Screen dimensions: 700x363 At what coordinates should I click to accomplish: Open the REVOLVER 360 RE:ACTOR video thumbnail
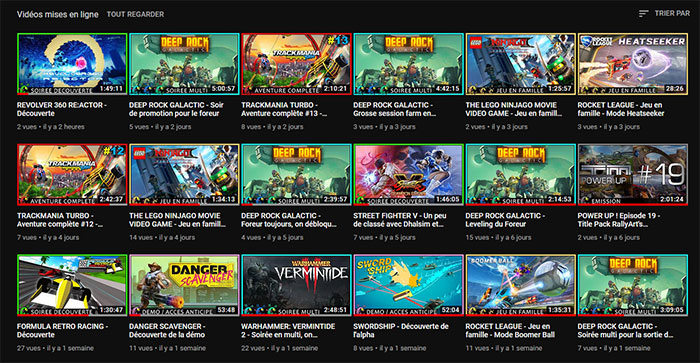tap(72, 64)
